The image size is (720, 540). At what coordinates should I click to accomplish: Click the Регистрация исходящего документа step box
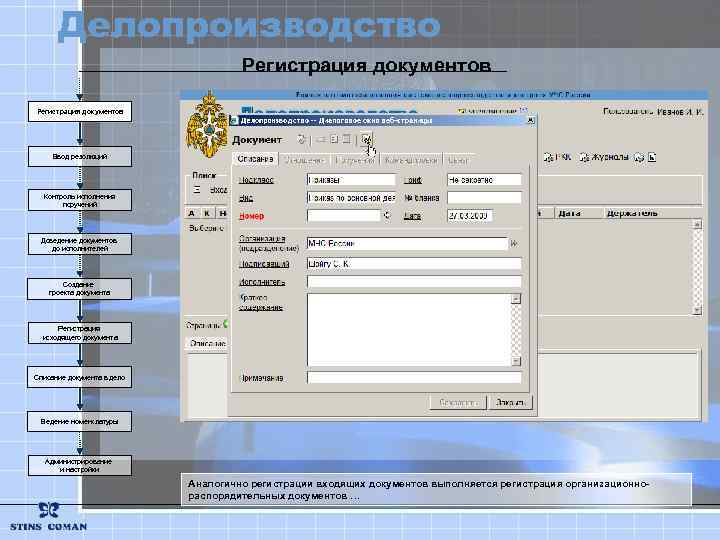point(80,333)
